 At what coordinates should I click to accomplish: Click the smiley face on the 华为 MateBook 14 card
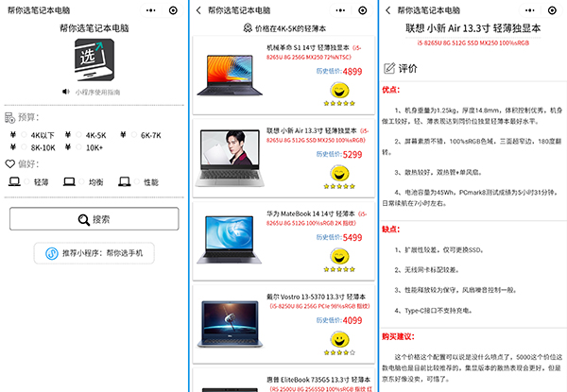point(339,257)
